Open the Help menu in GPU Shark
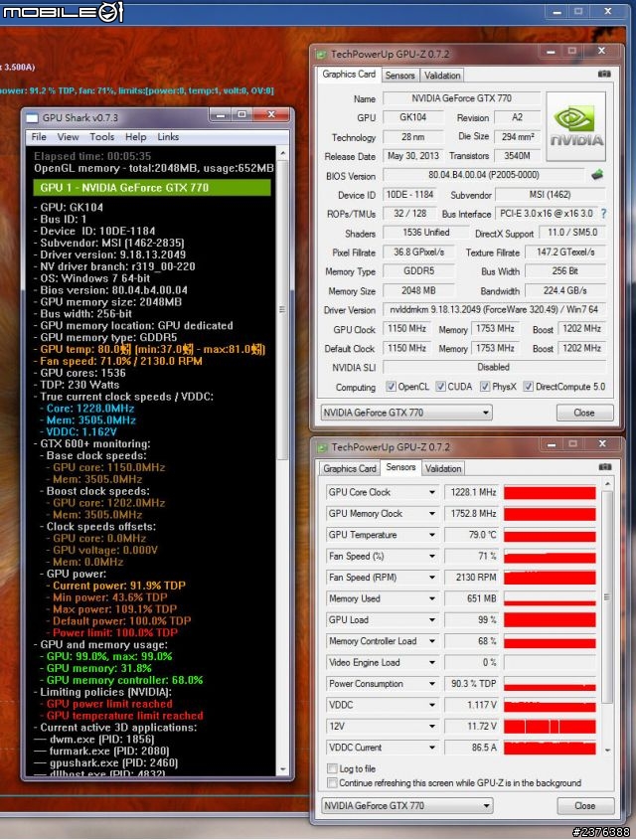Viewport: 636px width, 840px height. coord(135,137)
